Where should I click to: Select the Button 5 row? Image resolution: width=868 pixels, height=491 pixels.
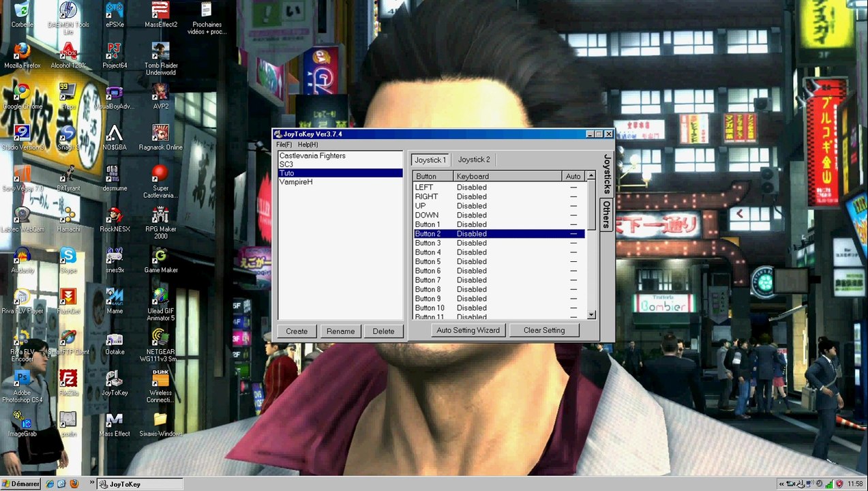[x=499, y=261]
